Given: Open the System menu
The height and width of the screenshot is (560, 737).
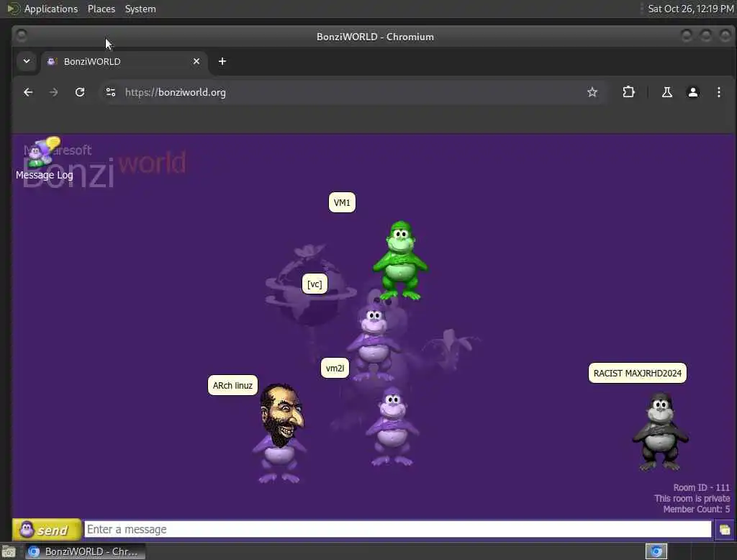Looking at the screenshot, I should (140, 9).
